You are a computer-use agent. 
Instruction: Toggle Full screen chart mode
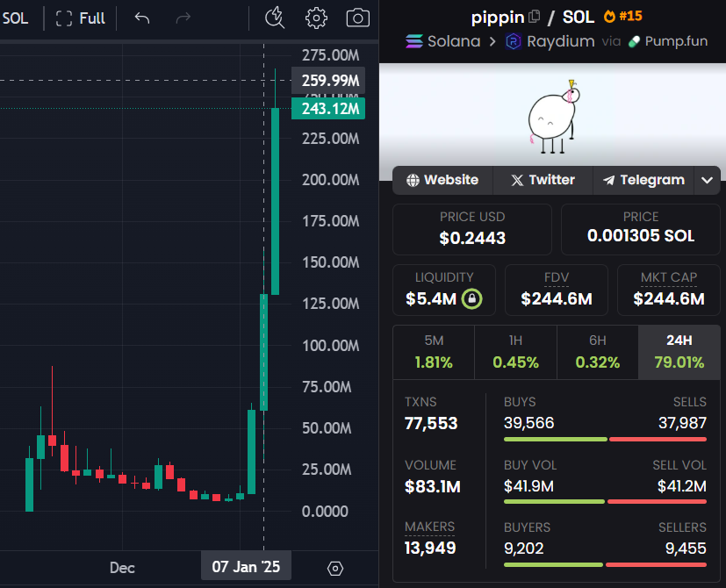point(80,18)
